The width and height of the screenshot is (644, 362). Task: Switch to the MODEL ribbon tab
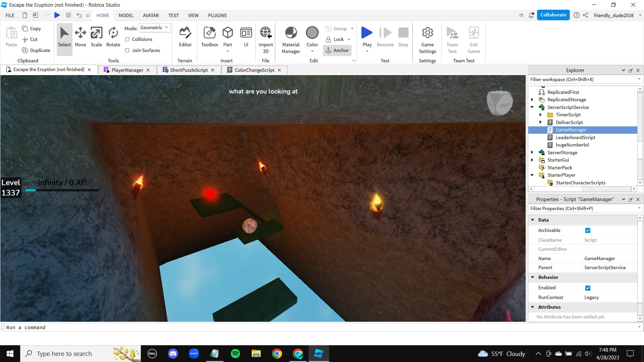pos(126,15)
